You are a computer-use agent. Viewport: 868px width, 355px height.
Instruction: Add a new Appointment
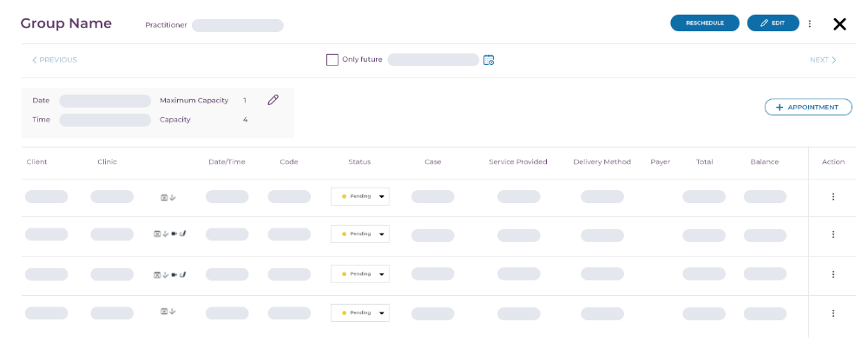tap(808, 107)
